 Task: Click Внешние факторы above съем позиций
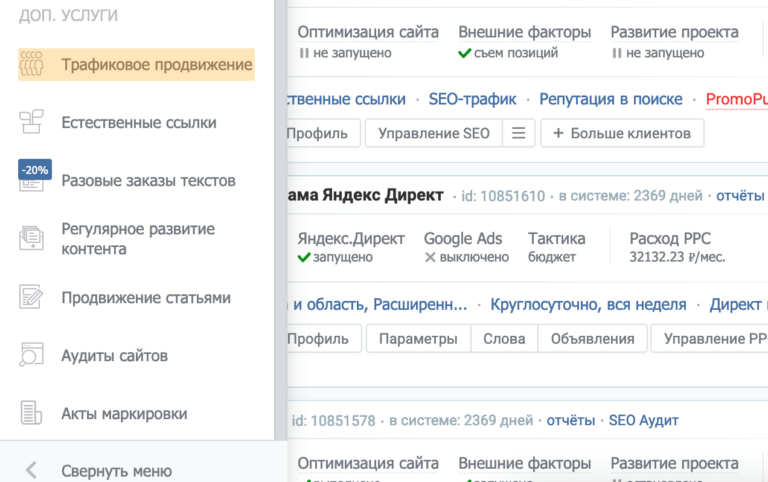click(525, 32)
